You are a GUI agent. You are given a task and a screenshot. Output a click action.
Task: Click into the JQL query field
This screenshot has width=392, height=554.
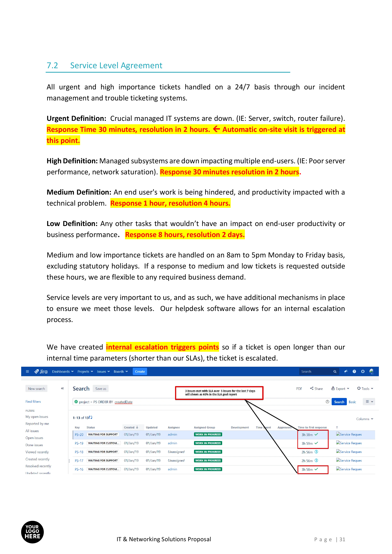tap(193, 402)
